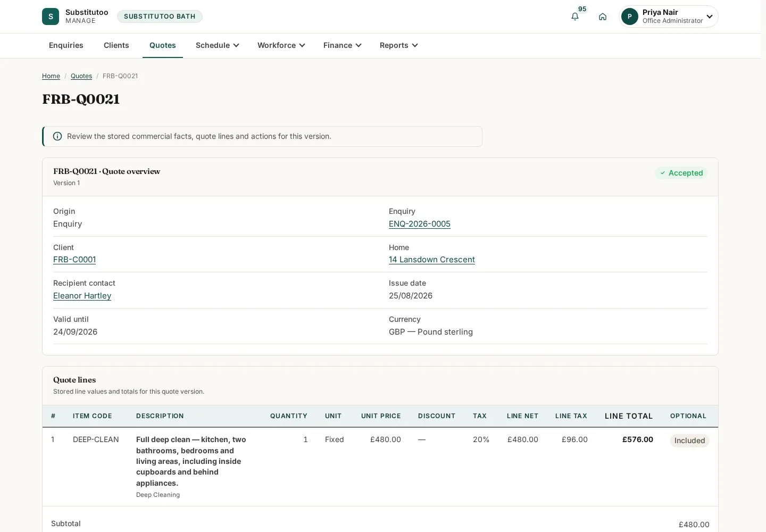Click the 20% tax cell
This screenshot has height=532, width=766.
point(481,439)
